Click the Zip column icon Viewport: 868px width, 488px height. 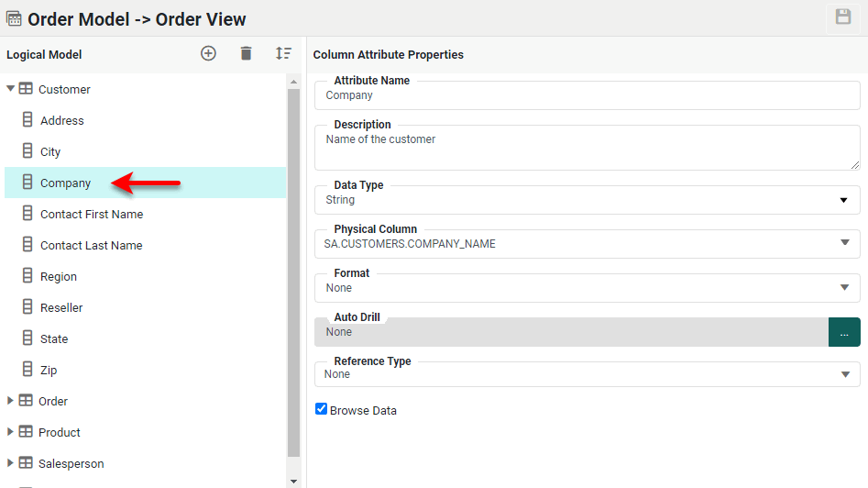click(27, 370)
